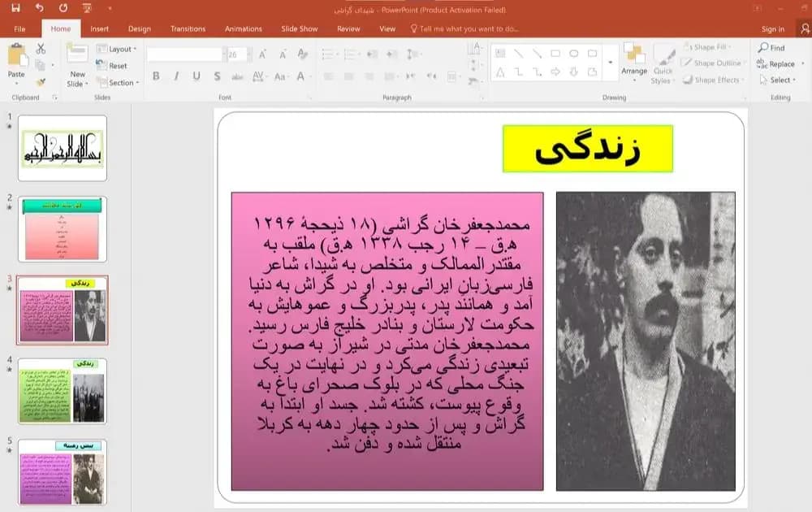
Task: Click Reset slide button
Action: click(112, 66)
